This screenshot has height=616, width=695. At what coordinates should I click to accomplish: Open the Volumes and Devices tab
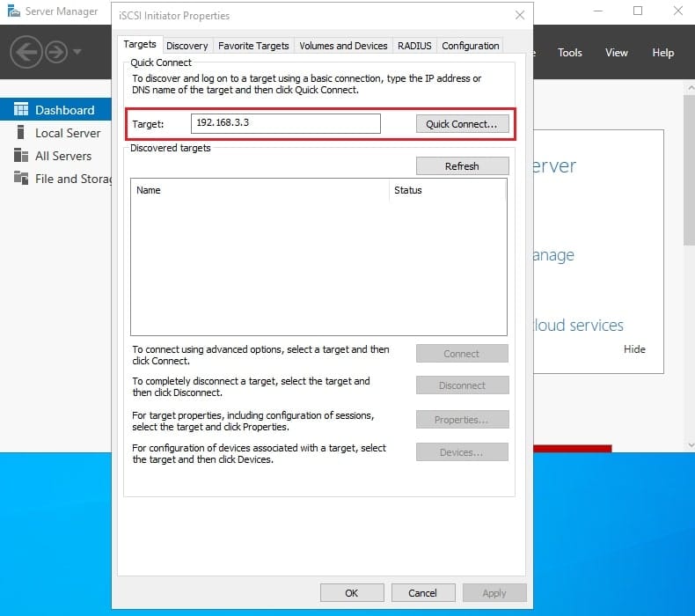pos(343,46)
